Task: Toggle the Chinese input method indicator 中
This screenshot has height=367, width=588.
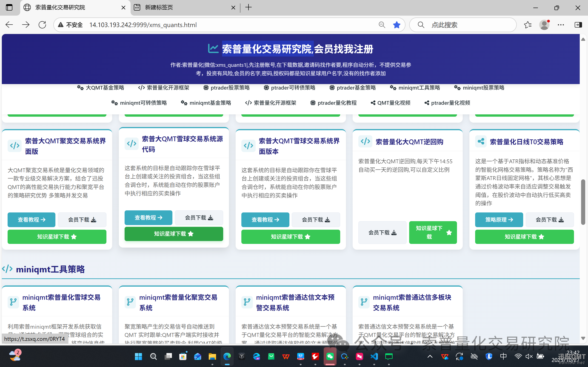Action: tap(503, 356)
